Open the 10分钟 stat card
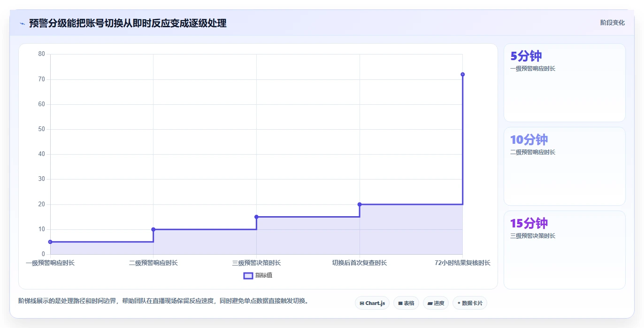 point(565,166)
